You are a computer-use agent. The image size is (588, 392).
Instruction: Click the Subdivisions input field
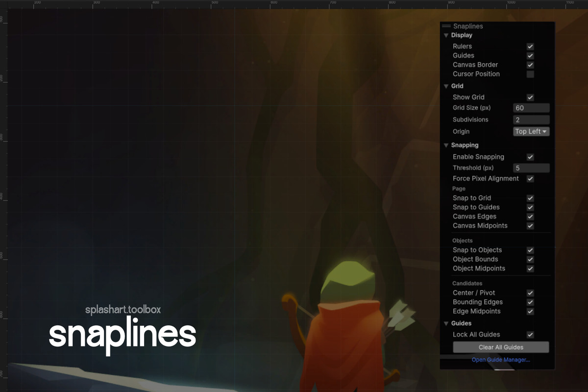tap(531, 120)
